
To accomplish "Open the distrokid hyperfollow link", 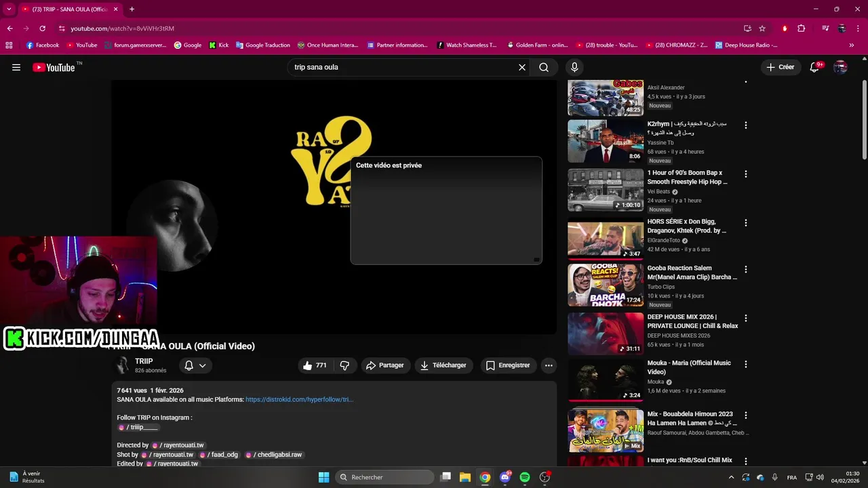I will 299,400.
